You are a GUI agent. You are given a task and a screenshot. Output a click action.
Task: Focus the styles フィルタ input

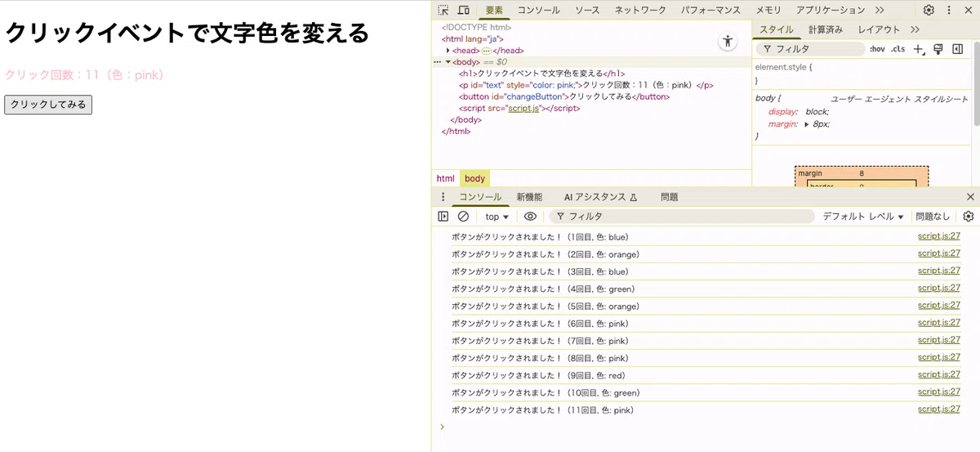(x=811, y=49)
